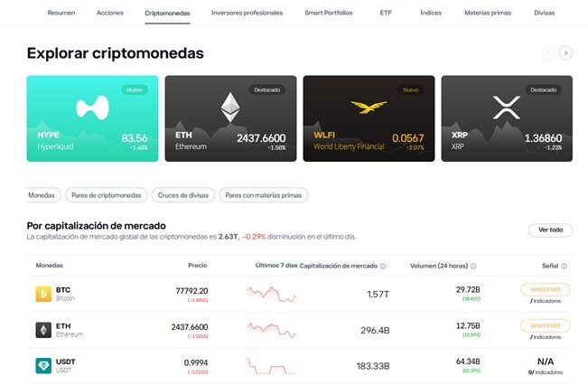588x385 pixels.
Task: Click USDT market cap 183.33B
Action: coord(373,366)
